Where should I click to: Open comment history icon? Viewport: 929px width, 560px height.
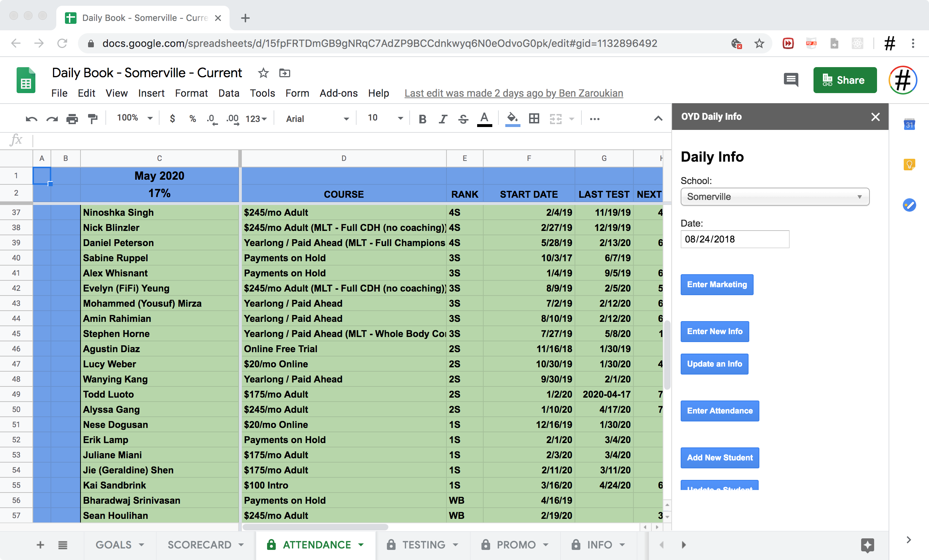coord(791,80)
